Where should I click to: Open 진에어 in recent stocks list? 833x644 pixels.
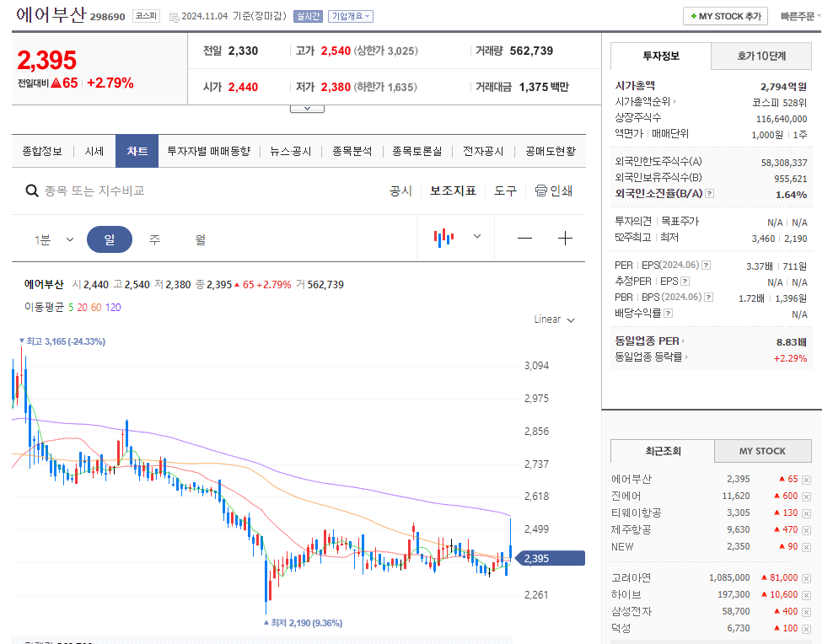[626, 496]
